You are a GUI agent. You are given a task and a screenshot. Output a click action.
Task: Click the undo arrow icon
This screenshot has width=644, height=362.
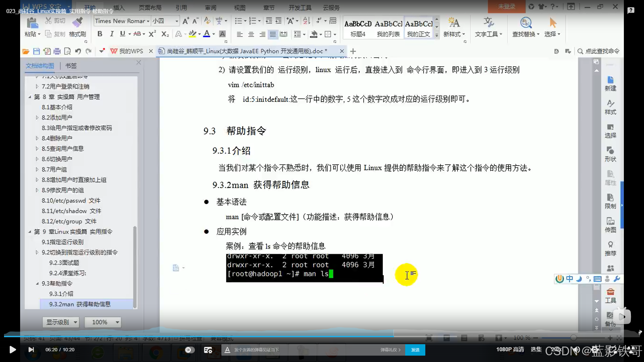coord(78,51)
